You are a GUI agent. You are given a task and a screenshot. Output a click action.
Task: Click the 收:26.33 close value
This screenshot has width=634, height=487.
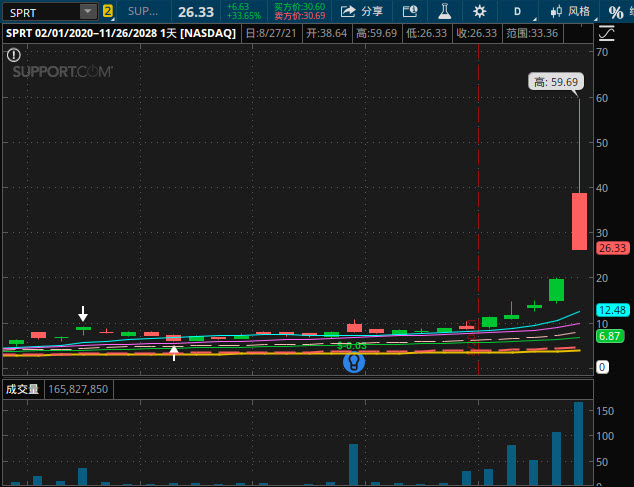pyautogui.click(x=477, y=33)
